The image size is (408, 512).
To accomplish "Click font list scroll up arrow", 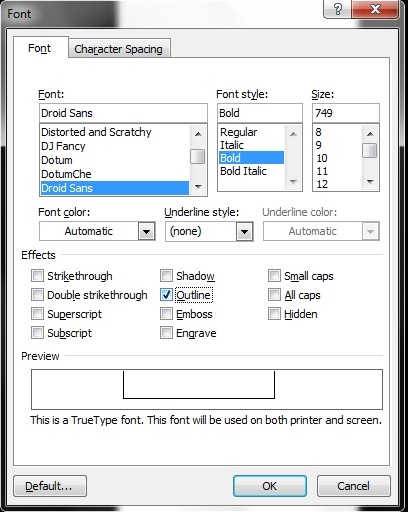I will tap(198, 134).
